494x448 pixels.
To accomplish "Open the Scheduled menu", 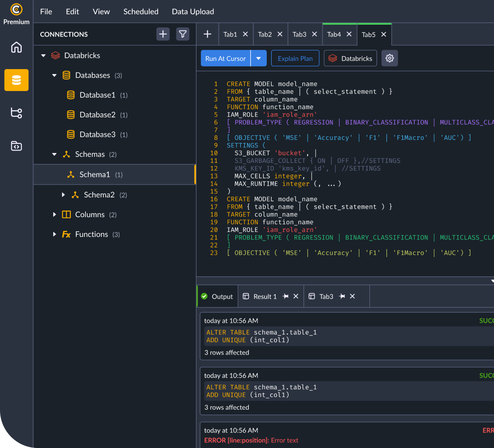I will [x=141, y=11].
